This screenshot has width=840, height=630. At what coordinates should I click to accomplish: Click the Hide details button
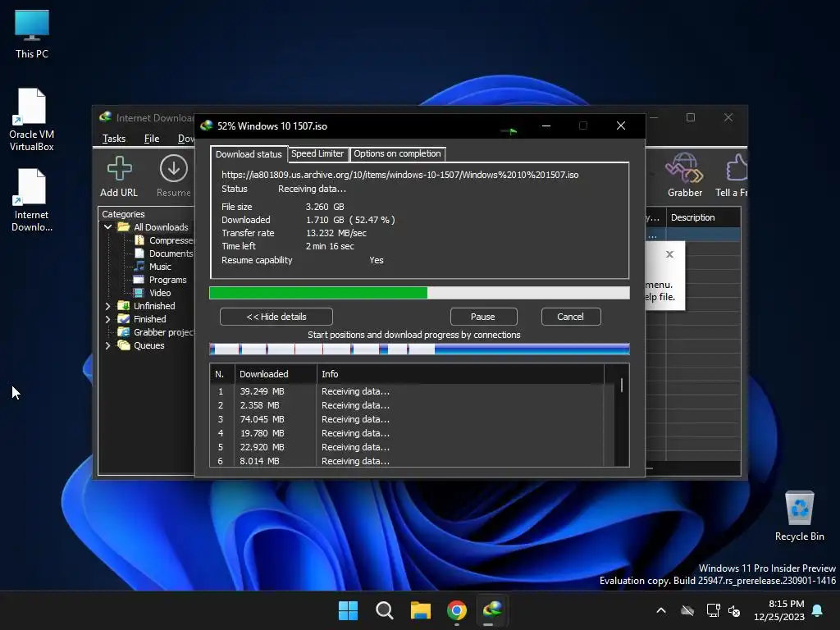276,317
